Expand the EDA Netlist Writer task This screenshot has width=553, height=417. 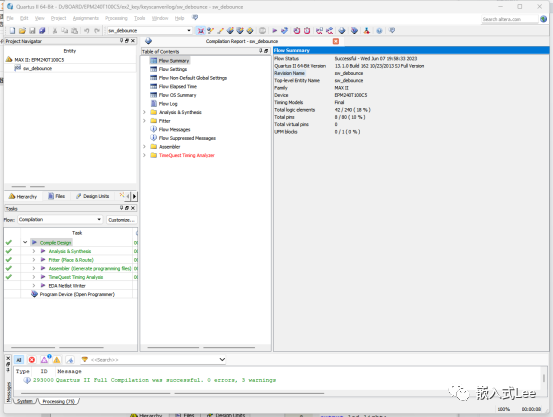pyautogui.click(x=34, y=285)
